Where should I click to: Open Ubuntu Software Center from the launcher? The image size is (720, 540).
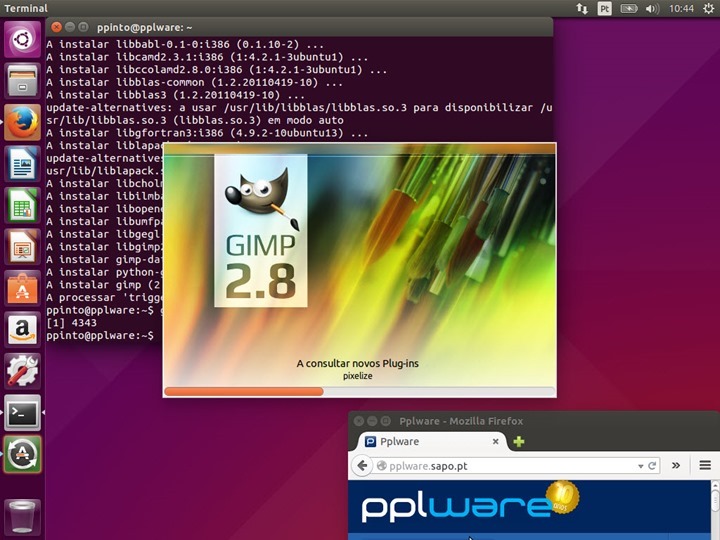click(x=22, y=288)
